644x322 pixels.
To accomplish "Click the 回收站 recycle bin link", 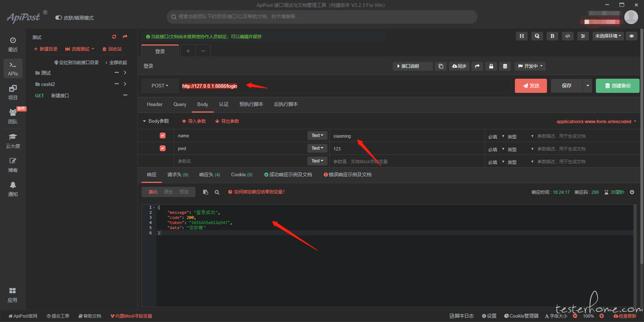I will coord(112,49).
